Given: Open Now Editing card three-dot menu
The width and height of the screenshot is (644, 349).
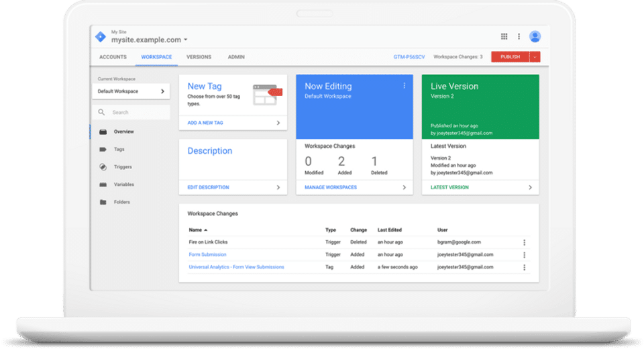Looking at the screenshot, I should pos(404,85).
